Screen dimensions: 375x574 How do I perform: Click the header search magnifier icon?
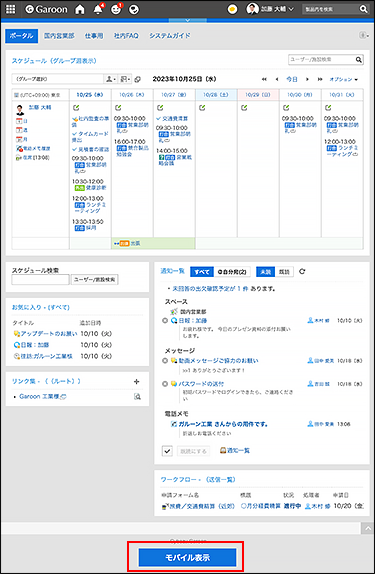coord(363,9)
